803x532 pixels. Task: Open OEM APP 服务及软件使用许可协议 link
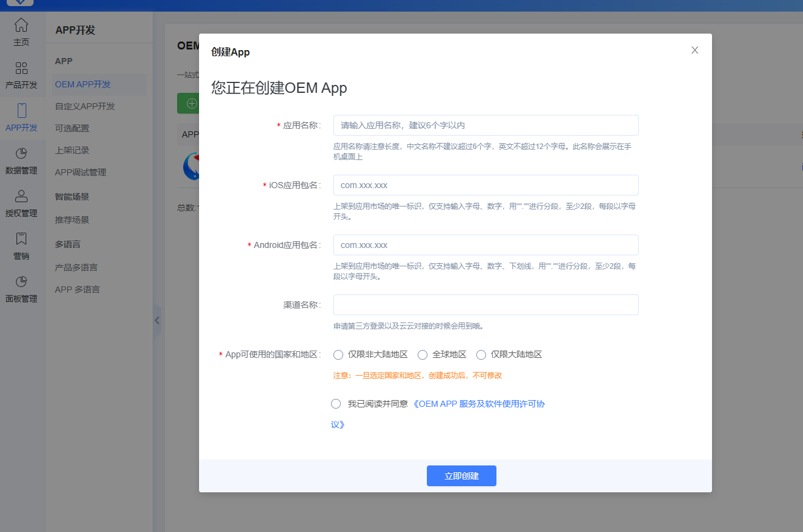coord(479,404)
